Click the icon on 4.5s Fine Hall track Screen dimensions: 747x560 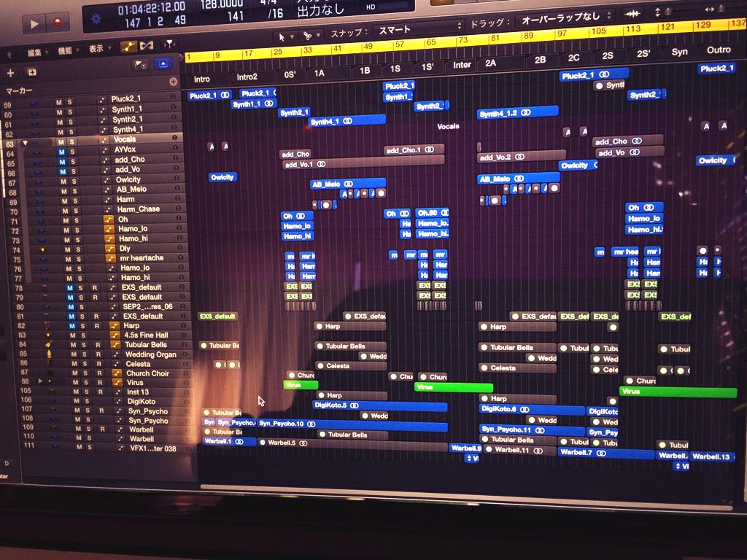click(115, 335)
